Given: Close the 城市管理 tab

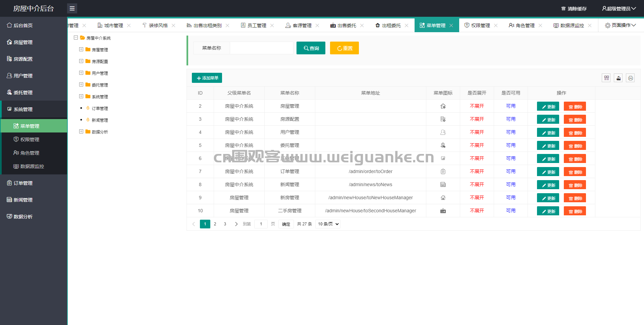Looking at the screenshot, I should [129, 25].
